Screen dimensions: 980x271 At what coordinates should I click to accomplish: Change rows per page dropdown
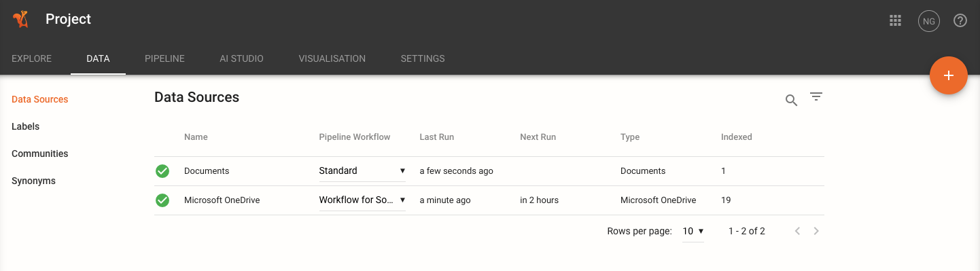[693, 231]
